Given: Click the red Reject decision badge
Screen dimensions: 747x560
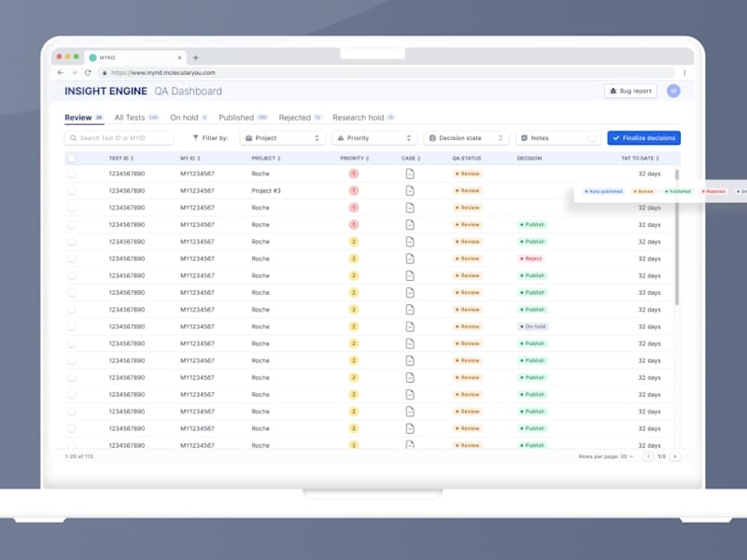Looking at the screenshot, I should (x=531, y=259).
